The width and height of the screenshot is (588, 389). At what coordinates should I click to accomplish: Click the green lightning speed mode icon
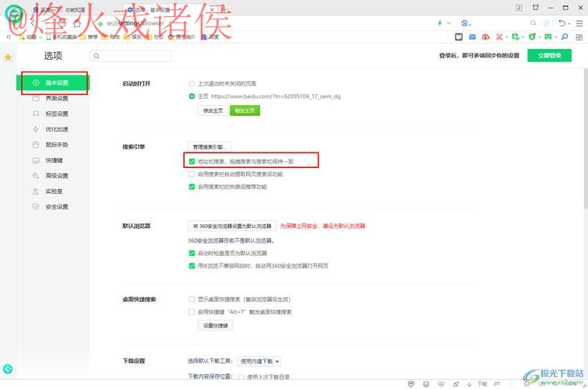pyautogui.click(x=440, y=23)
